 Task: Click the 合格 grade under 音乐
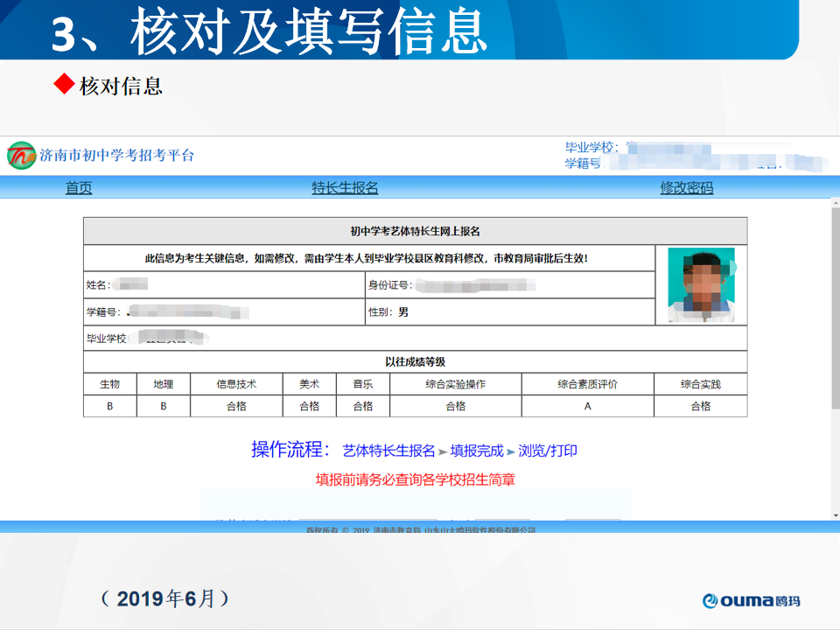pyautogui.click(x=362, y=406)
